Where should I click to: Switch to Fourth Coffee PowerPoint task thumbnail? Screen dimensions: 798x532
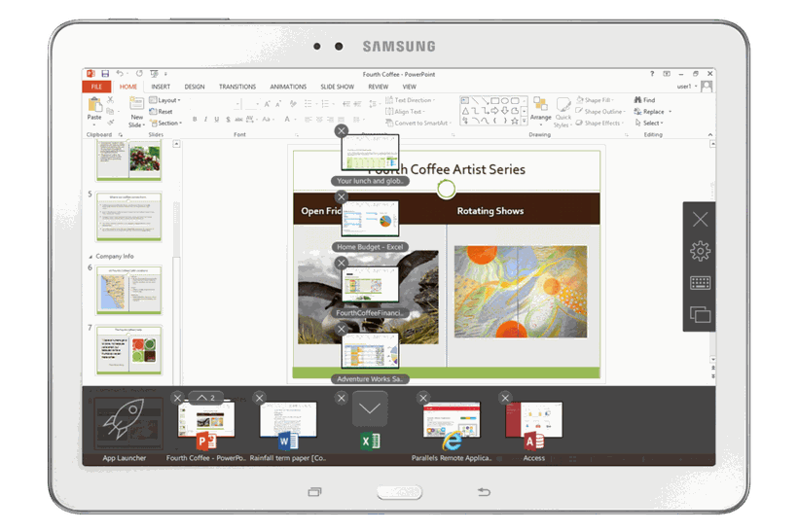pos(205,420)
